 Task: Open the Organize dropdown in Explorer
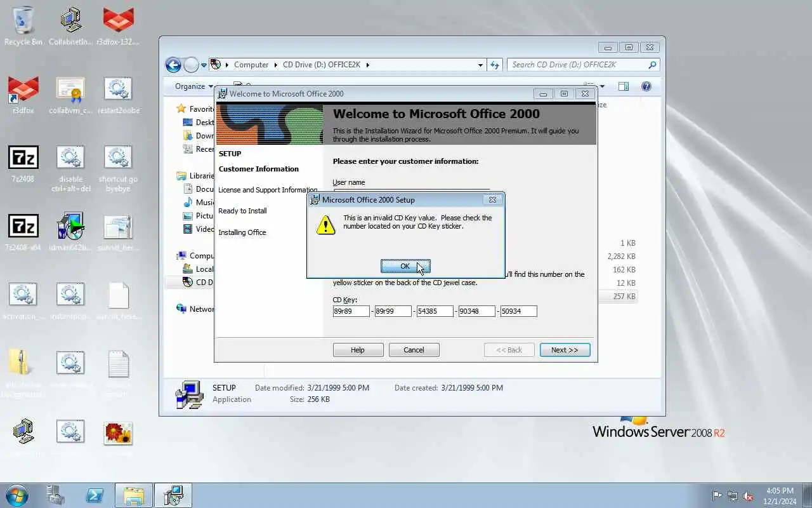194,86
